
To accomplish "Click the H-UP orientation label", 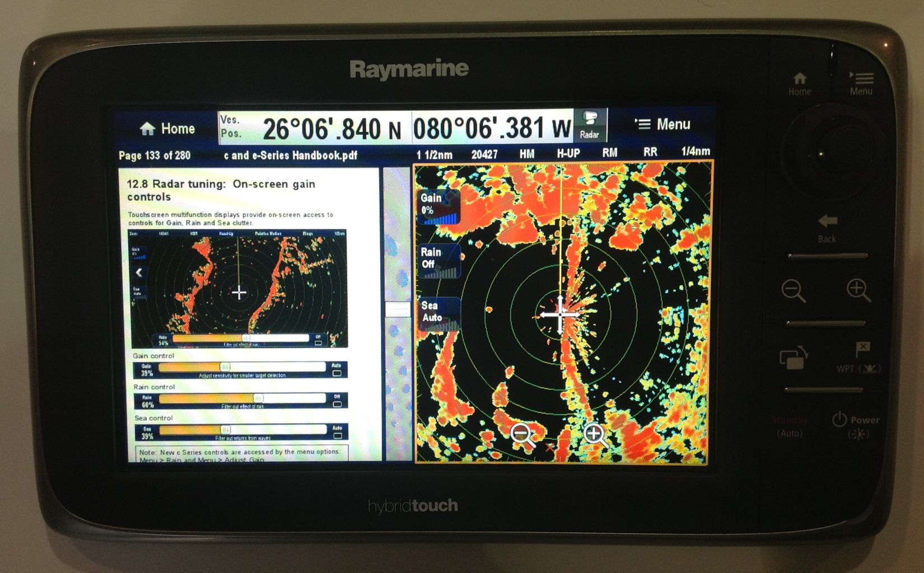I will point(568,153).
